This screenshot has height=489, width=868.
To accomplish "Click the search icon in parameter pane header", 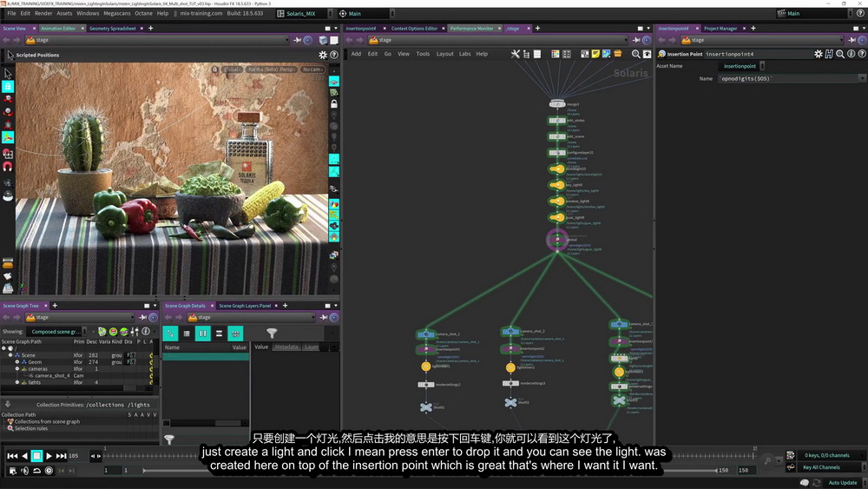I will 840,54.
